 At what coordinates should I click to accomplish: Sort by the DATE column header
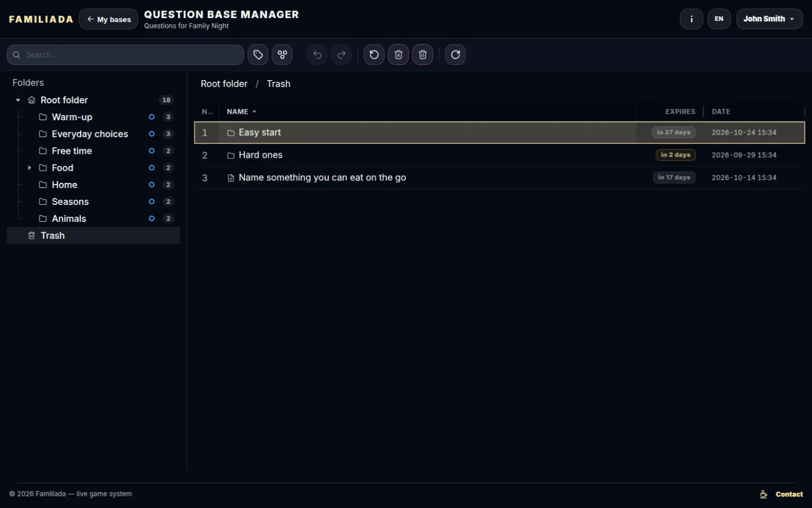(x=721, y=111)
